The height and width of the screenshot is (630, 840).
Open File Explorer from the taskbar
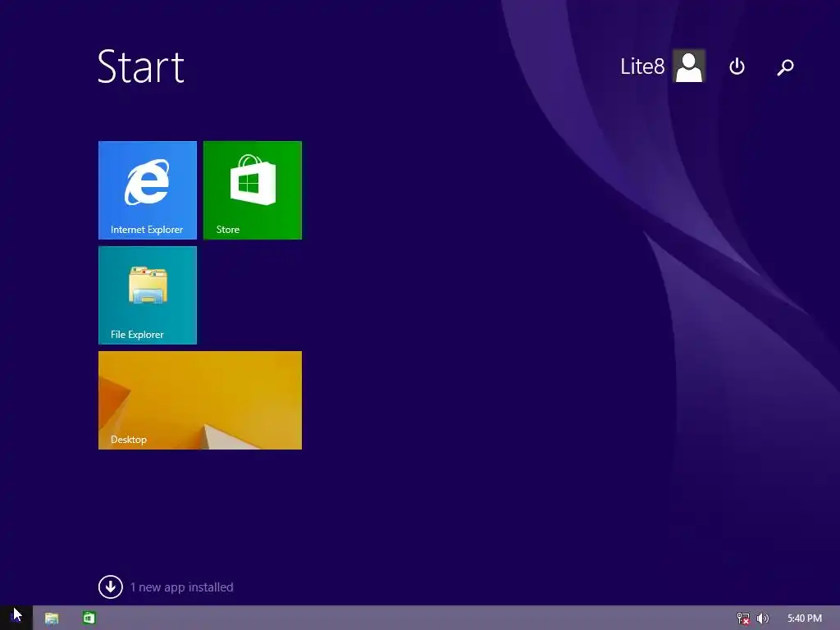pos(52,619)
